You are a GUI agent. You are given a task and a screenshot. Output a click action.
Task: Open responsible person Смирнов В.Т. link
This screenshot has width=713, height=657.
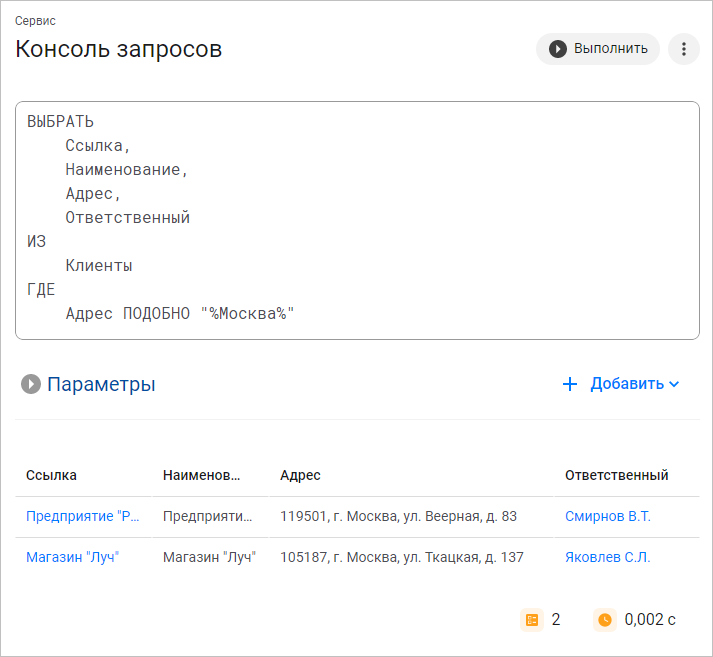pyautogui.click(x=607, y=516)
